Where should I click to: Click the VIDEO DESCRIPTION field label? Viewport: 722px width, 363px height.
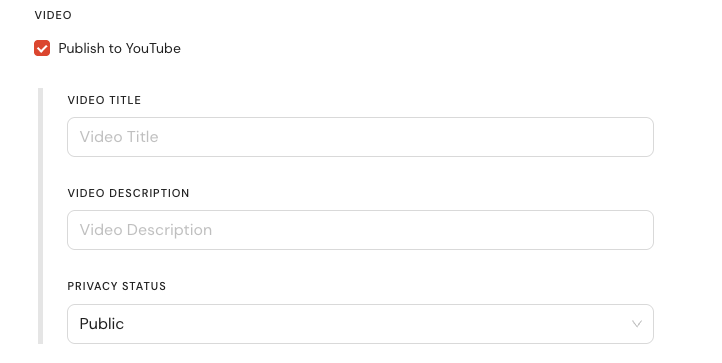(x=128, y=193)
